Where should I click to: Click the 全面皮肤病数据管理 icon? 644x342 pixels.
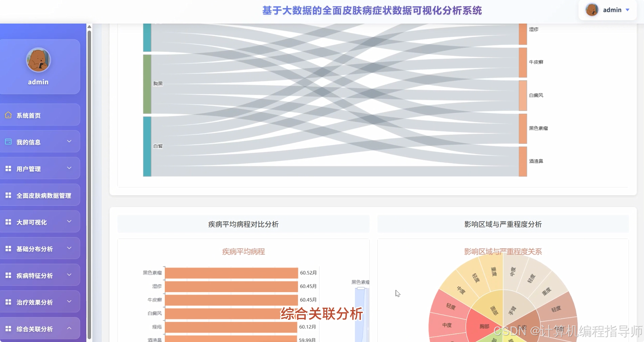point(8,195)
